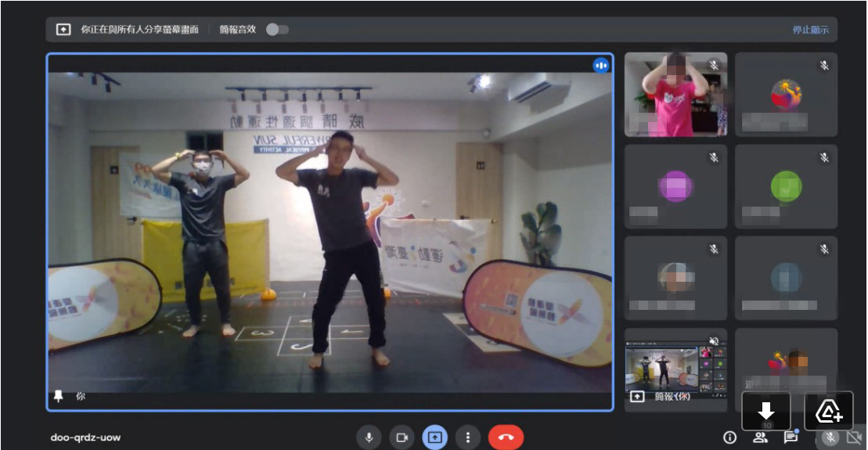Click the pin icon on main video
Image resolution: width=868 pixels, height=450 pixels.
[58, 396]
